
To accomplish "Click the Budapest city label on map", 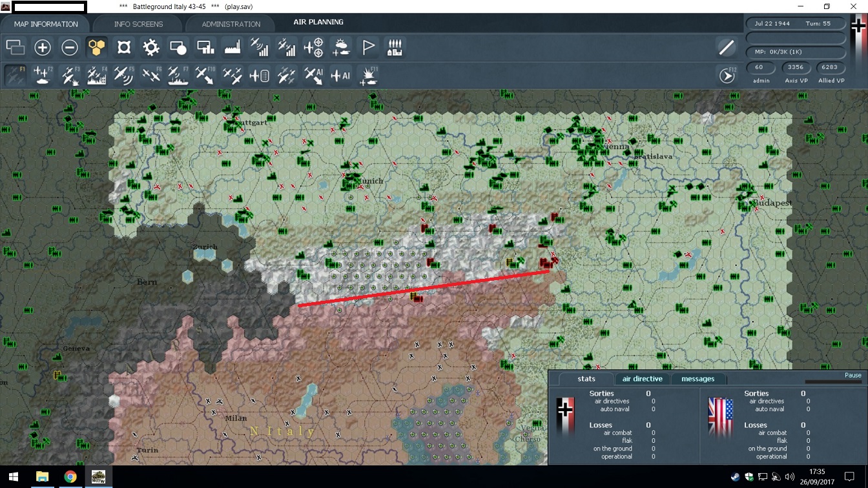I will 772,203.
